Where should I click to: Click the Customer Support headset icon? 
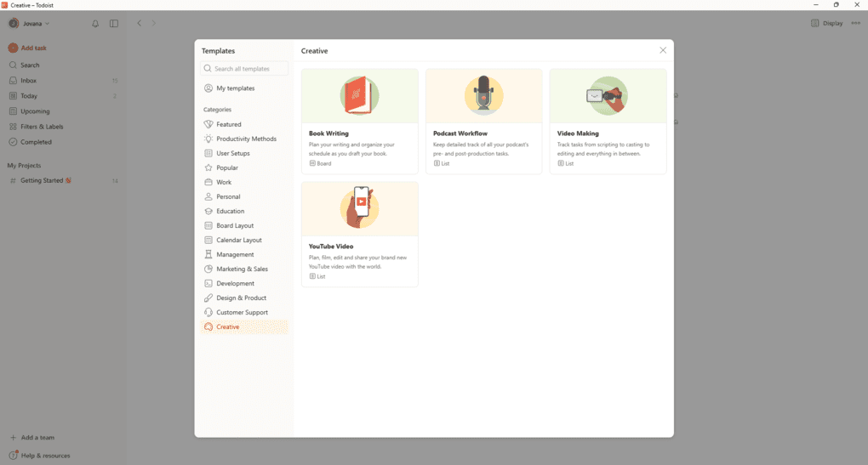point(208,312)
